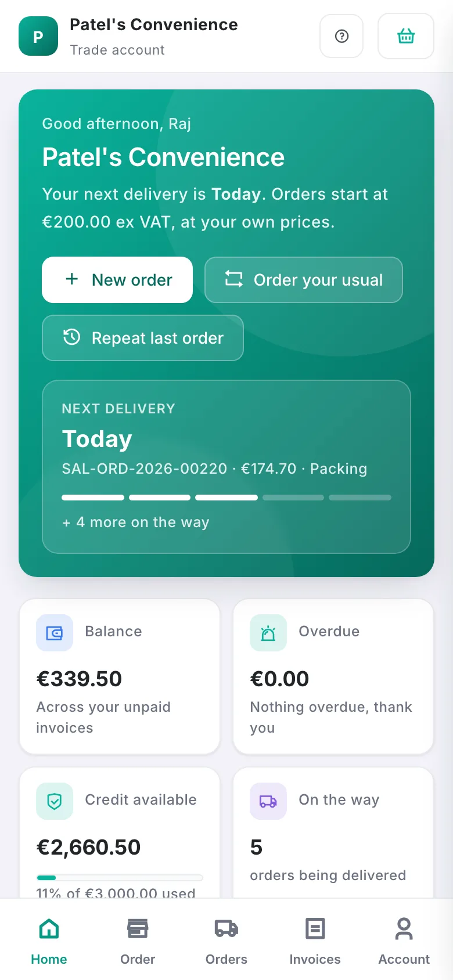This screenshot has height=980, width=453.
Task: Choose Order your usual
Action: click(304, 280)
